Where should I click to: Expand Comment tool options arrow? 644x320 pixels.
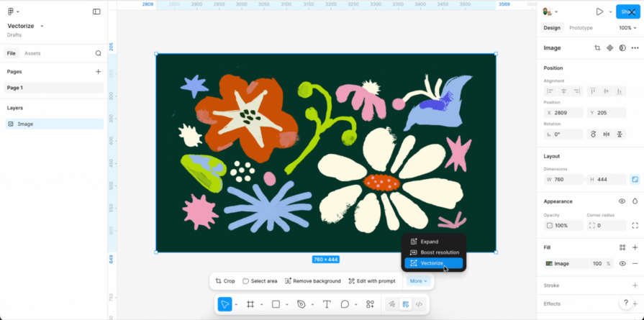pyautogui.click(x=355, y=304)
